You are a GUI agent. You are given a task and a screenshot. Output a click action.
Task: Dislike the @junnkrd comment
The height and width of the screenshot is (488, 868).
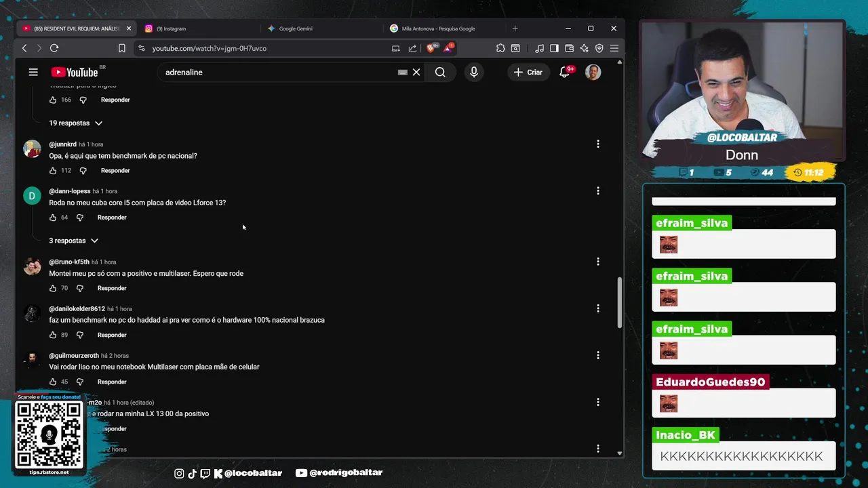[x=83, y=171]
